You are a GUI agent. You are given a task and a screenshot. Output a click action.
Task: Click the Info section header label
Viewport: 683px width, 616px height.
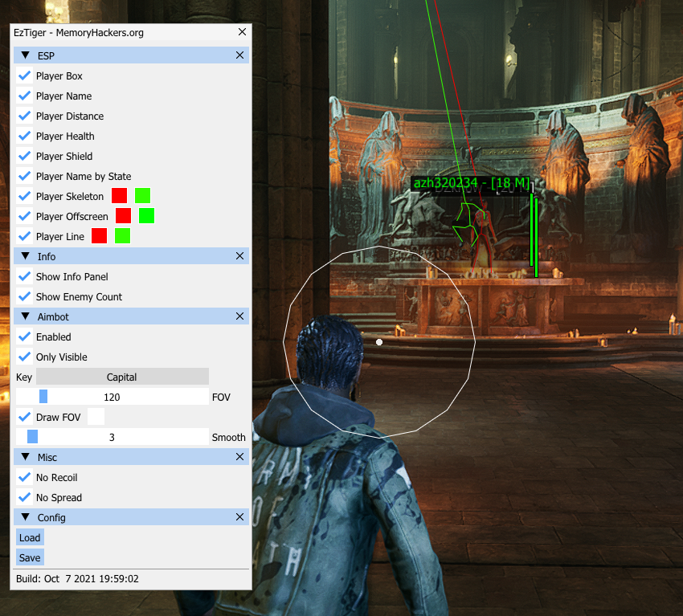[46, 256]
